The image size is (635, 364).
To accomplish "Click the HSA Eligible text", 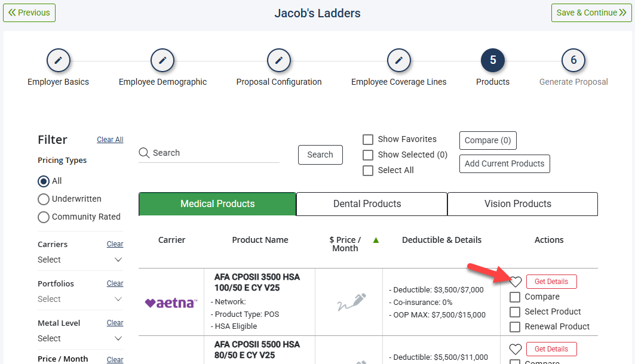I will tap(234, 326).
